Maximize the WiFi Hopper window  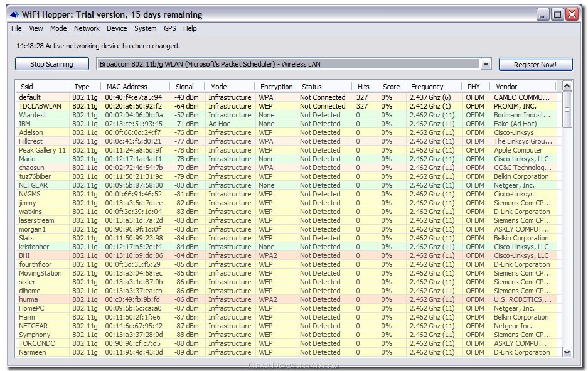click(x=557, y=14)
